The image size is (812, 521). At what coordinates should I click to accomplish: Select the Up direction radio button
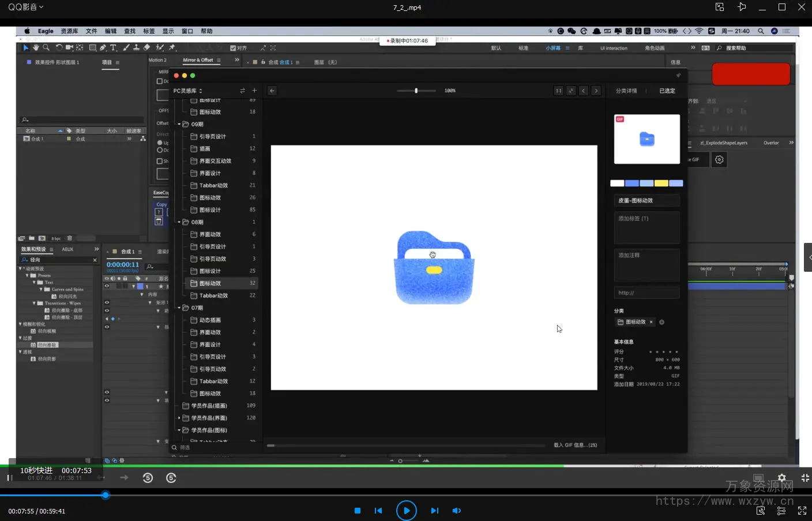pos(160,143)
